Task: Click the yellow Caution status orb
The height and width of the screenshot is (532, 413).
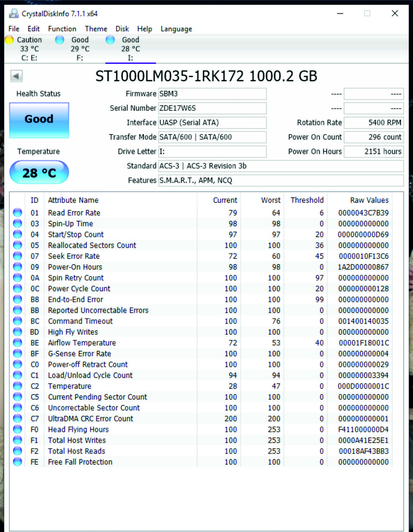Action: 9,40
